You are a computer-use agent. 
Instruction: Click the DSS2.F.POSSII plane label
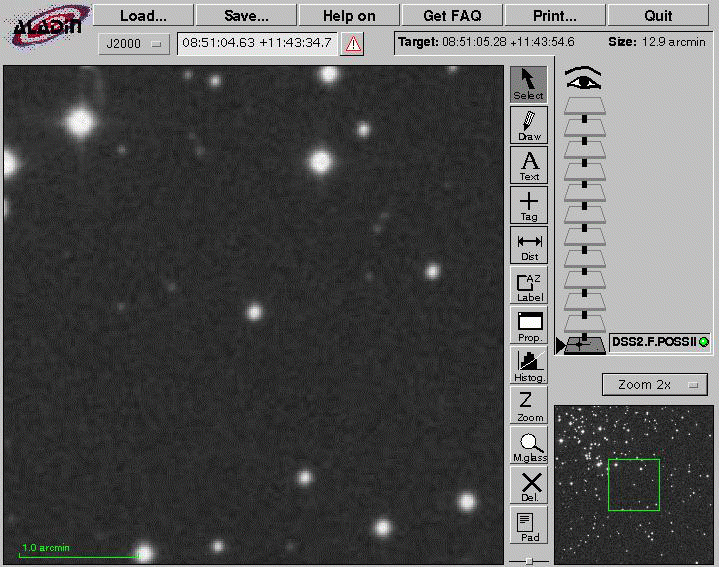[654, 342]
